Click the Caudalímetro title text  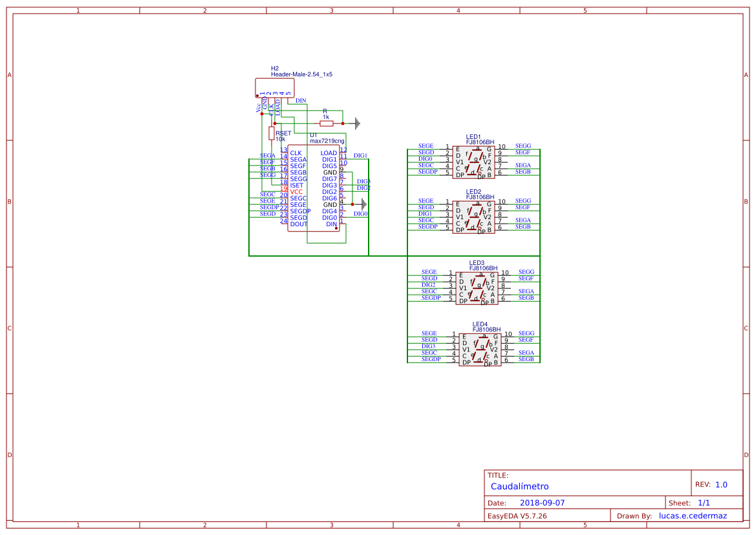[519, 486]
